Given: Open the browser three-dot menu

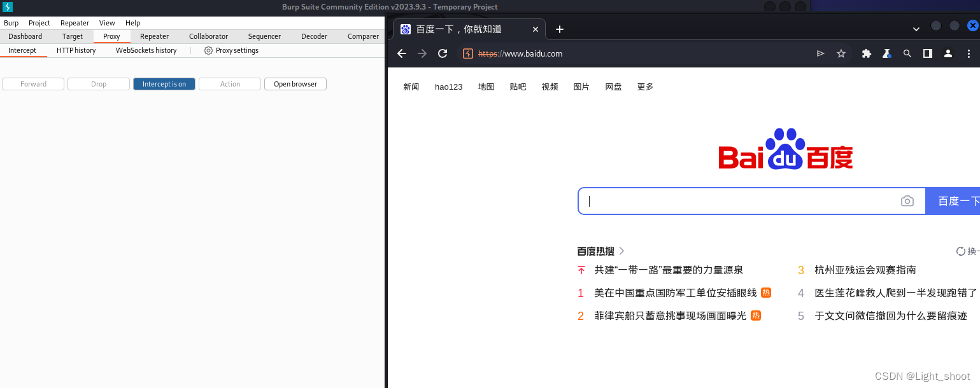Looking at the screenshot, I should click(969, 53).
